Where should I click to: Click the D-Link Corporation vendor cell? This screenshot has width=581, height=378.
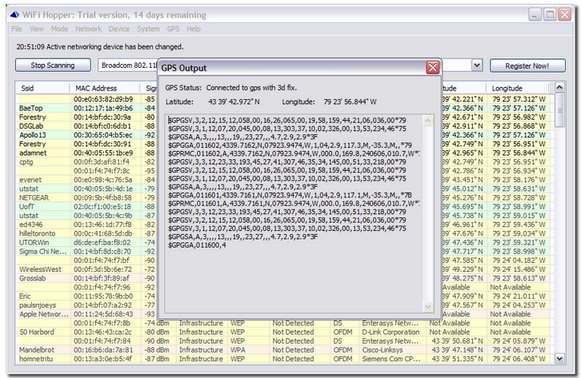click(x=391, y=332)
